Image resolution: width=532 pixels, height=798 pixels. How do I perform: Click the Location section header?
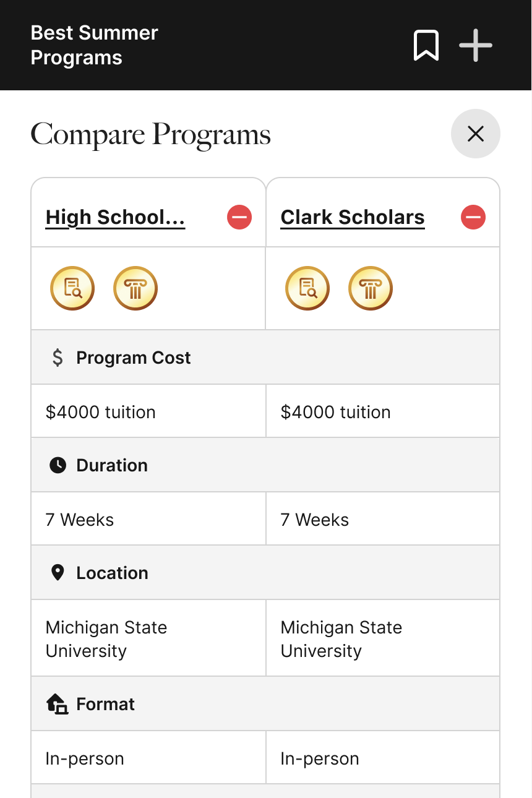click(x=112, y=573)
